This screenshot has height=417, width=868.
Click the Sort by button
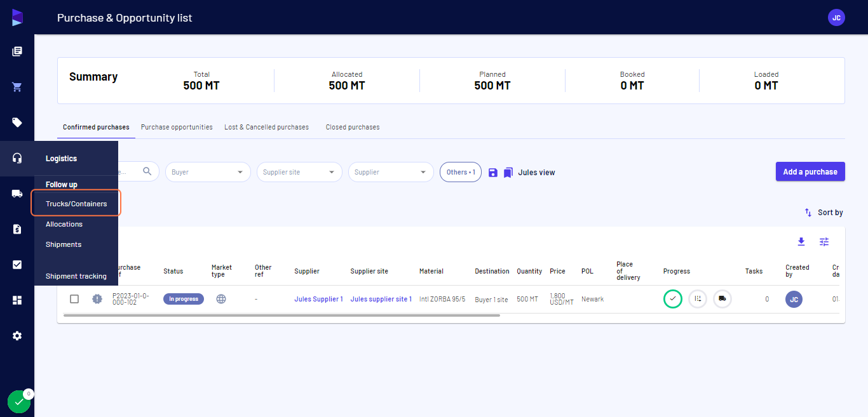[824, 213]
